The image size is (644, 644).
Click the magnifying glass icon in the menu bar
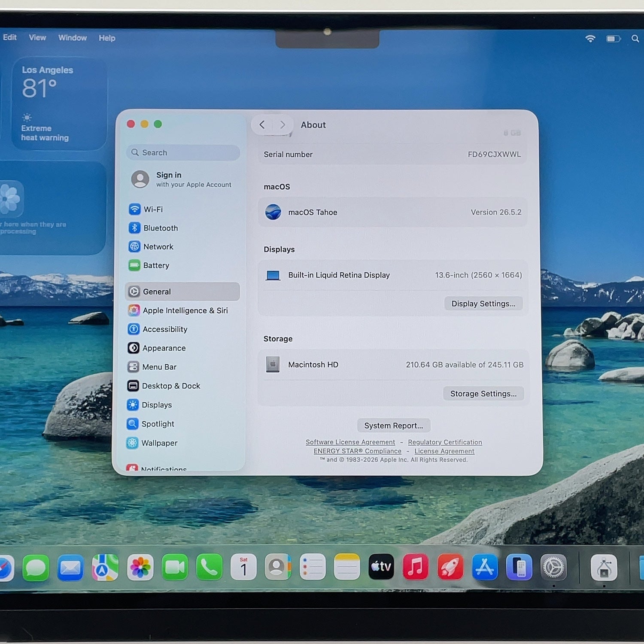[x=635, y=39]
